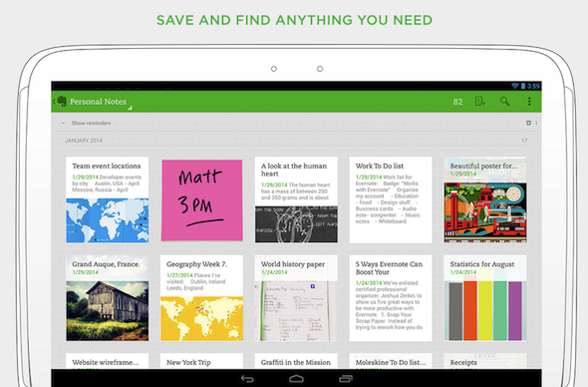
Task: Expand the Show reminders chevron
Action: coord(63,123)
